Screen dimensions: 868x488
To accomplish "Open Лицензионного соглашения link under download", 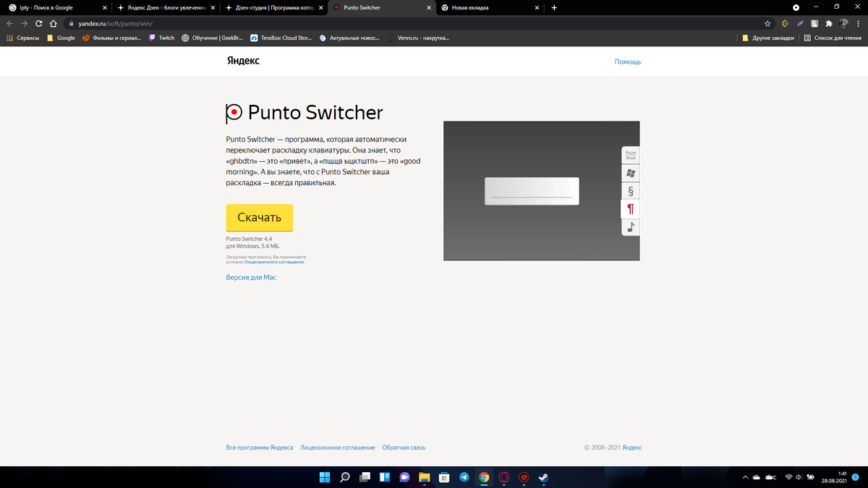I will [x=274, y=262].
